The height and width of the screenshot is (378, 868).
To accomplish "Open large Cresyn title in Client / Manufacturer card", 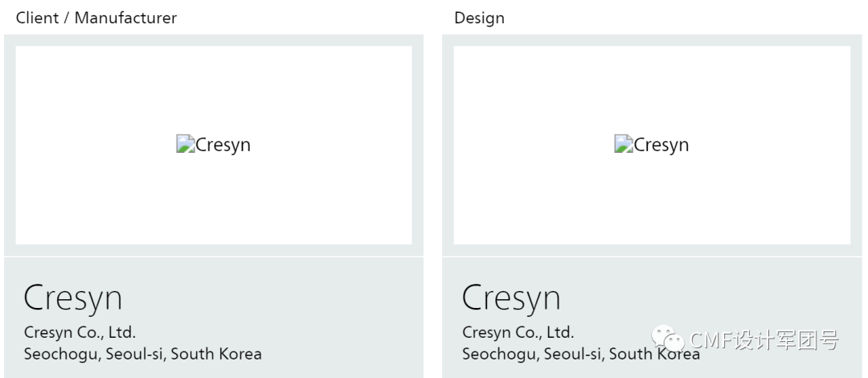I will click(x=73, y=298).
